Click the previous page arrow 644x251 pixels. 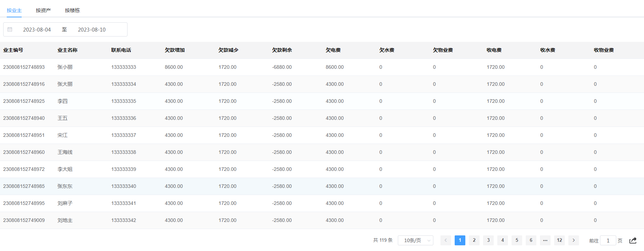point(445,240)
